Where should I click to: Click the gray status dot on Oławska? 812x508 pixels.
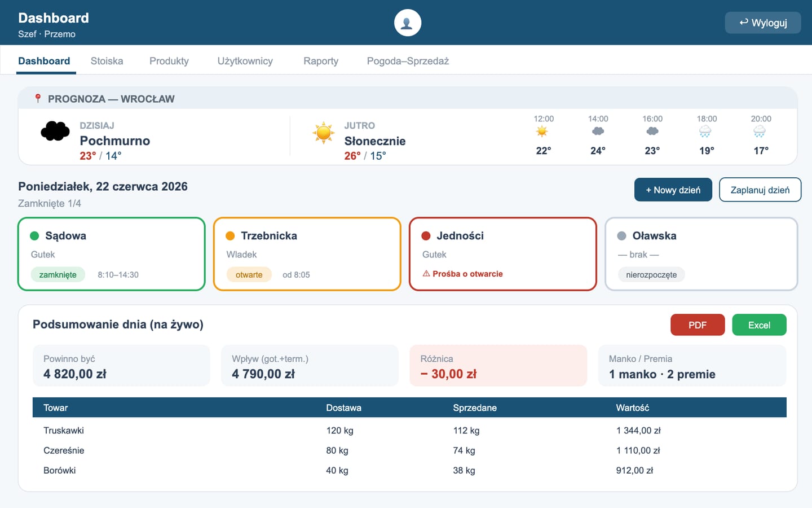pos(622,236)
